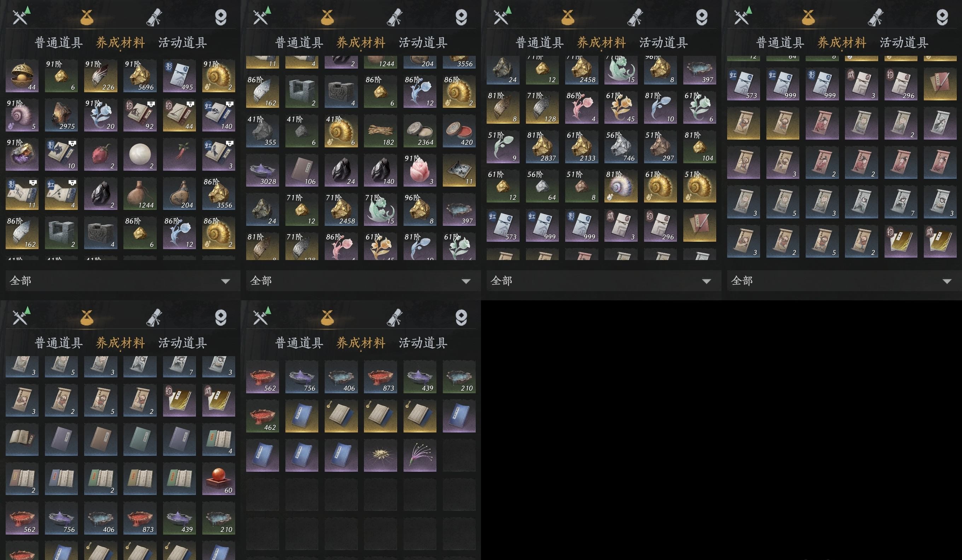The image size is (962, 560).
Task: Select the red bowl stack of 462
Action: click(262, 416)
